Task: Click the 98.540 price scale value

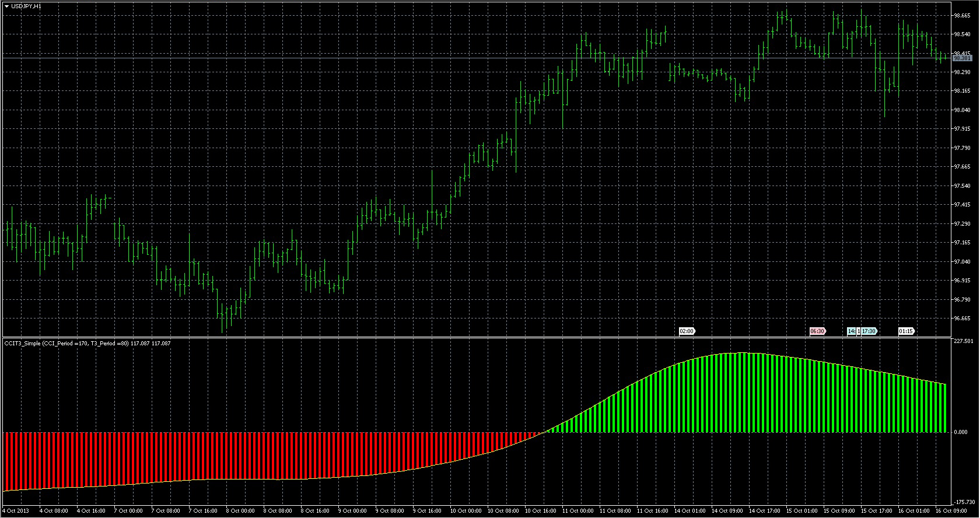Action: click(x=961, y=34)
